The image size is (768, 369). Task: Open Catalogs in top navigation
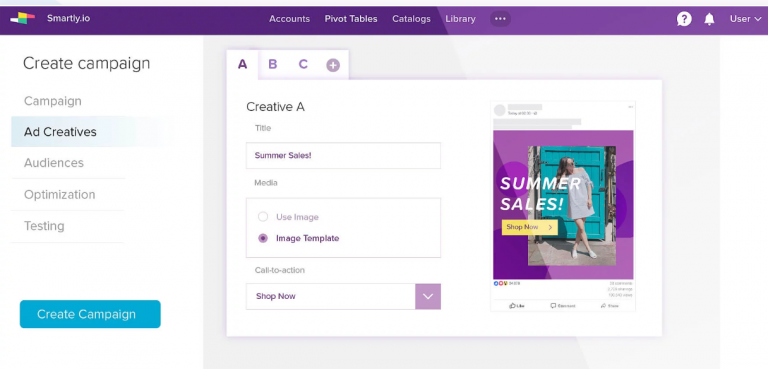click(411, 19)
